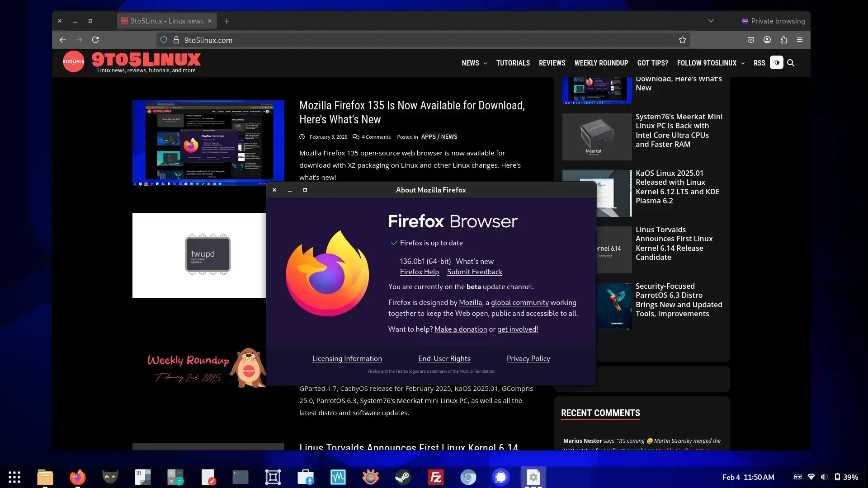
Task: Open the Firefox 135 article thumbnail
Action: coord(208,143)
